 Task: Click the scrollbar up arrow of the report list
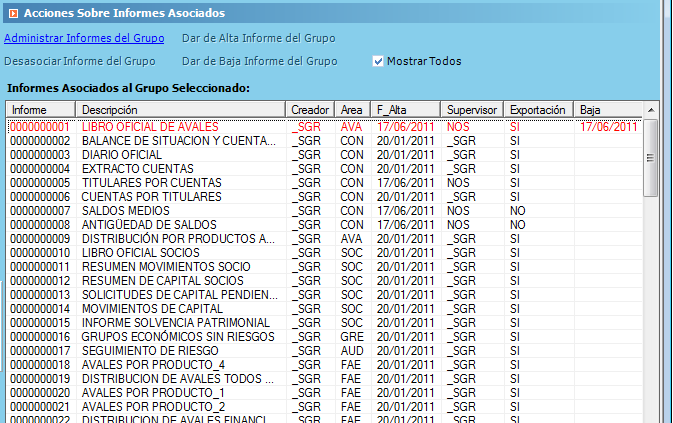point(651,110)
